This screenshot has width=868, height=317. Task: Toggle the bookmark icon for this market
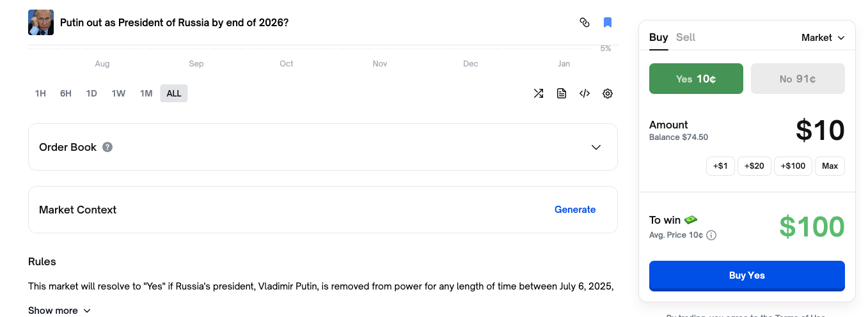pos(608,22)
